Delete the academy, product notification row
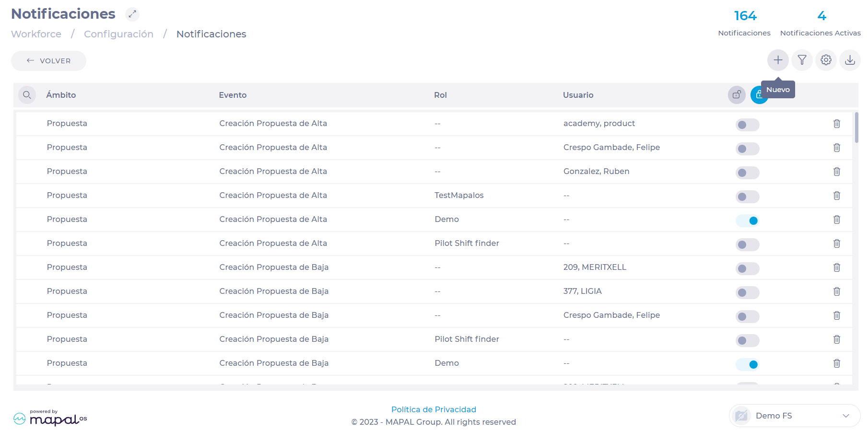 coord(837,124)
